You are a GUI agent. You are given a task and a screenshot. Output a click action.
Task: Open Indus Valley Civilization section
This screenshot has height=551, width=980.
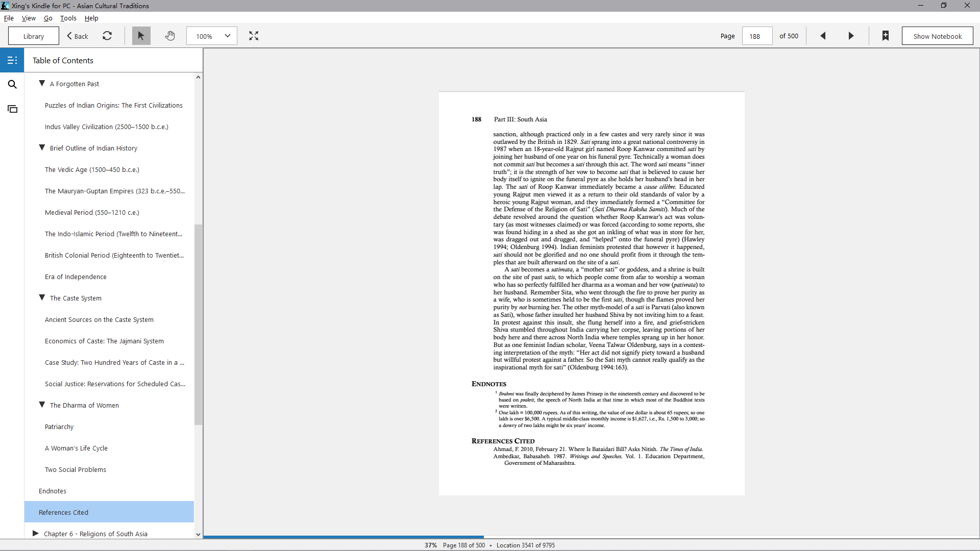tap(107, 127)
